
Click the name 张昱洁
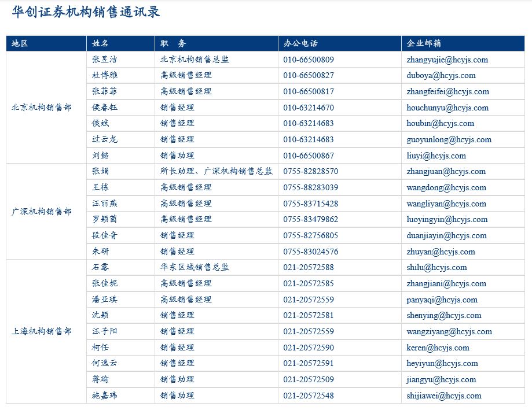pyautogui.click(x=105, y=60)
